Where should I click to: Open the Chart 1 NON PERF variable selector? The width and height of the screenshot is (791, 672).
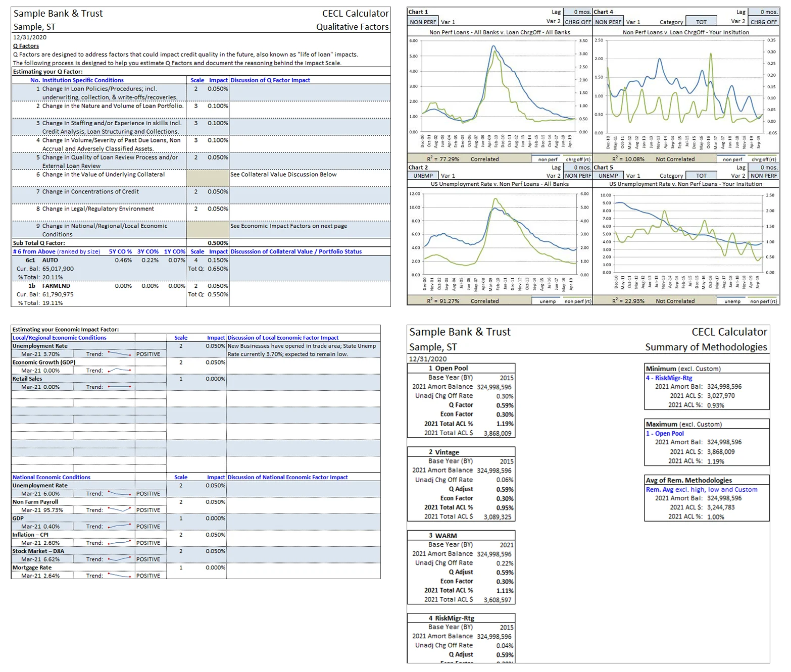[423, 22]
